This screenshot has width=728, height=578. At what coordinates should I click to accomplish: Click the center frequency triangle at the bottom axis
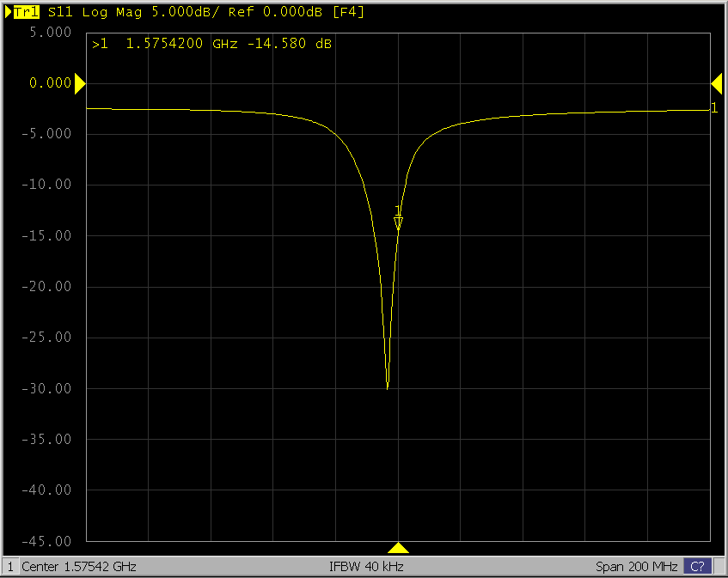click(x=398, y=548)
